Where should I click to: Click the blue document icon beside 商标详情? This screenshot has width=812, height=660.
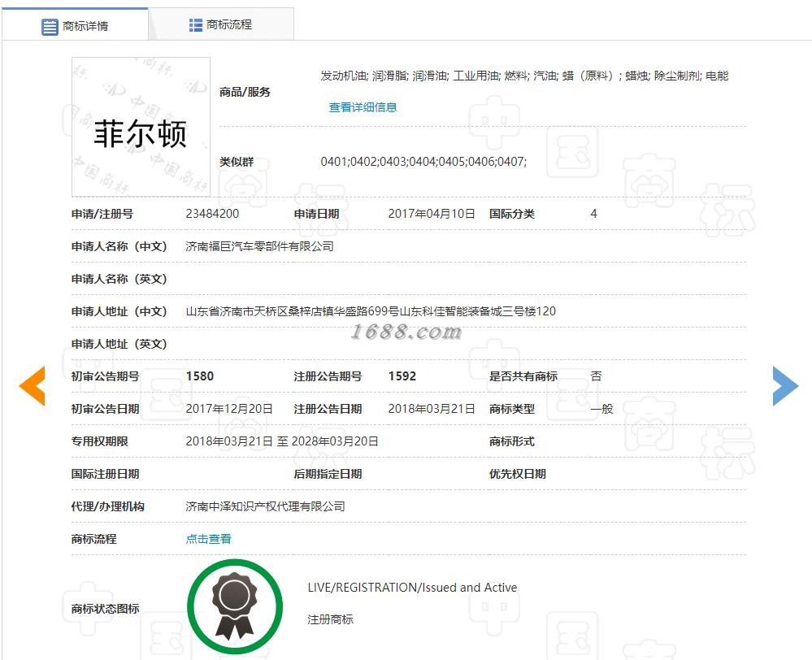click(50, 27)
